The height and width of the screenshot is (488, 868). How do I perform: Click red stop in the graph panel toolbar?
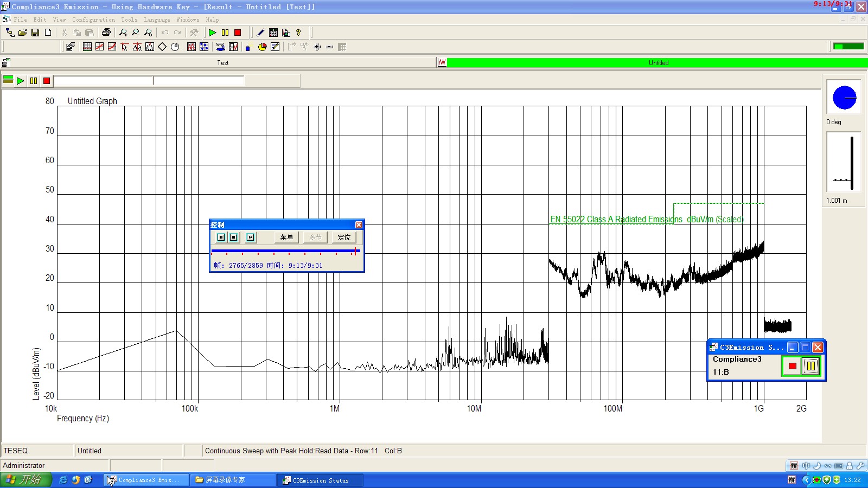(47, 81)
